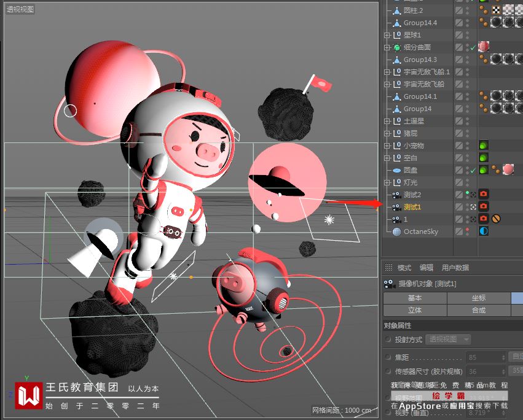Click the 土逼星 null object icon
This screenshot has width=523, height=420.
tap(396, 121)
